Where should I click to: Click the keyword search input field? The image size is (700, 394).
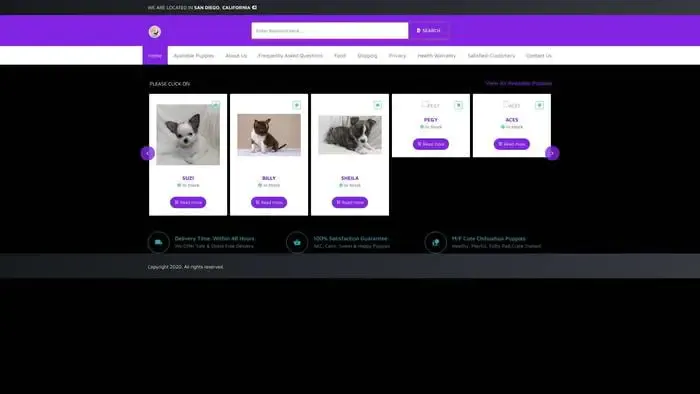329,31
